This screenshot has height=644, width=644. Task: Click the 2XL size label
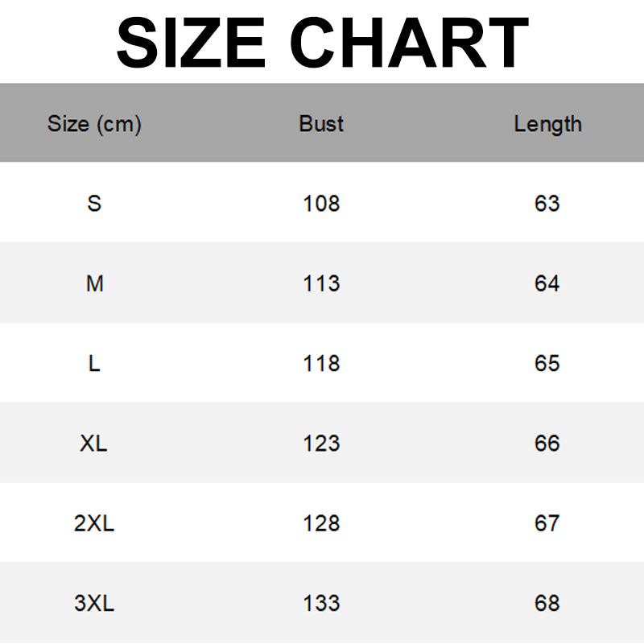[94, 523]
